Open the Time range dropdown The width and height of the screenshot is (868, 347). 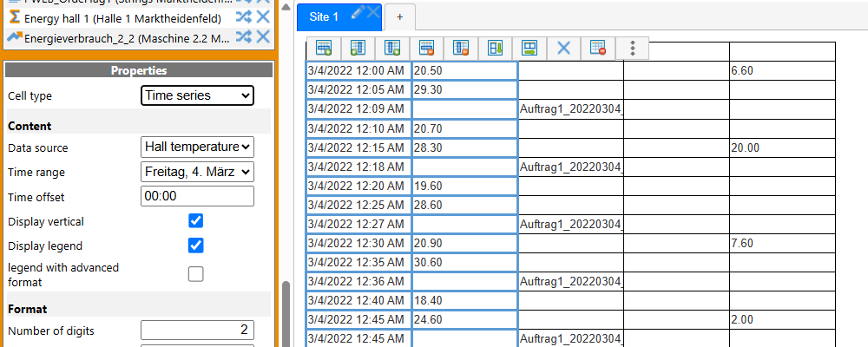point(197,172)
